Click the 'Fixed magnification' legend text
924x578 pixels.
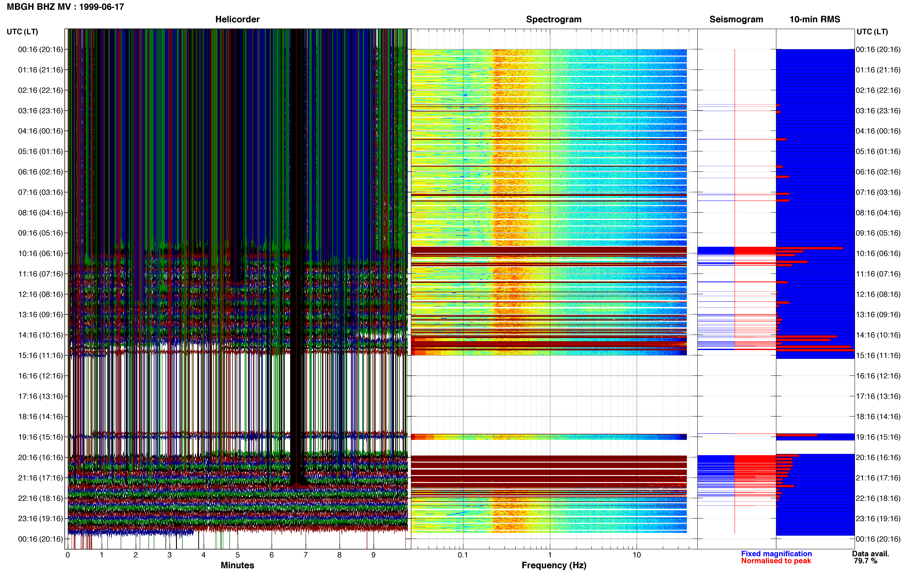(x=776, y=554)
